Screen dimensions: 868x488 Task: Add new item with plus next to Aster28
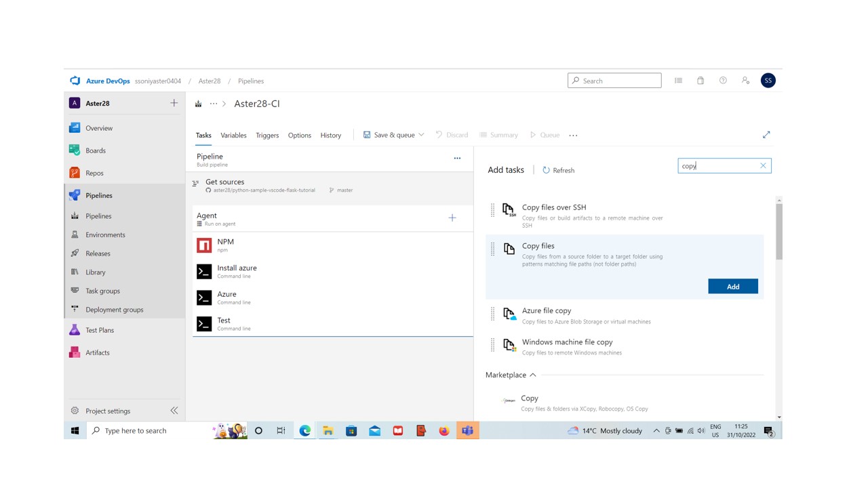coord(174,103)
